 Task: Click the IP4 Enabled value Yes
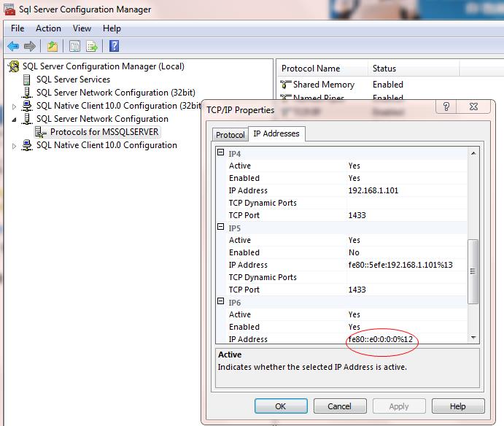[x=354, y=178]
